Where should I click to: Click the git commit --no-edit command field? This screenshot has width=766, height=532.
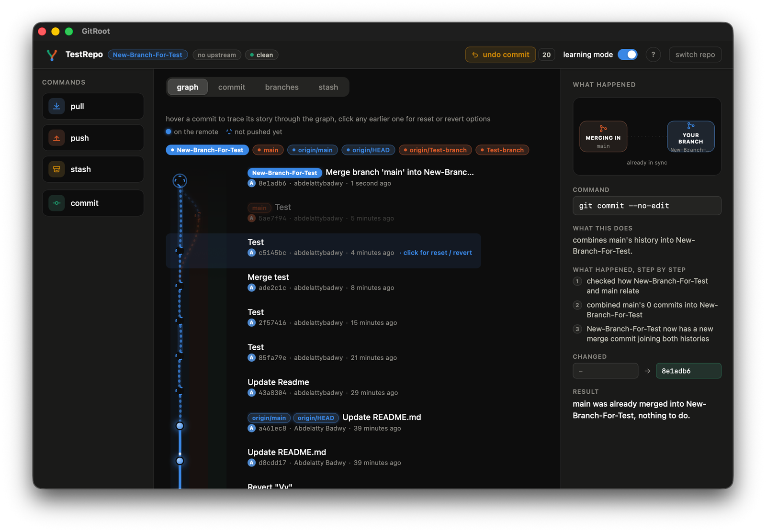point(647,206)
